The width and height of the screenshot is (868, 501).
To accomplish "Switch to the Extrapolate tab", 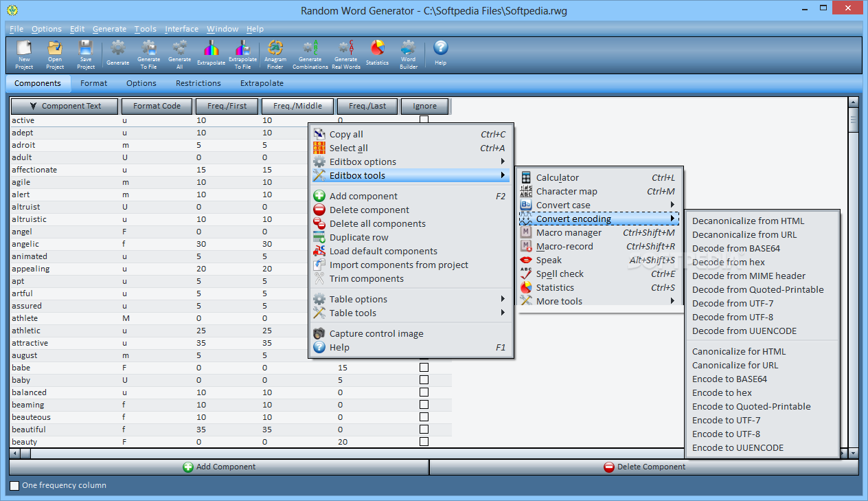I will pos(262,83).
